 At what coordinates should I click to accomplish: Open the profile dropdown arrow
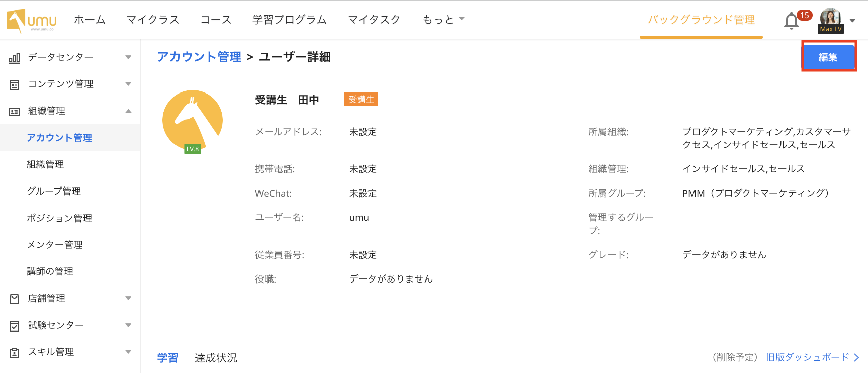(852, 21)
